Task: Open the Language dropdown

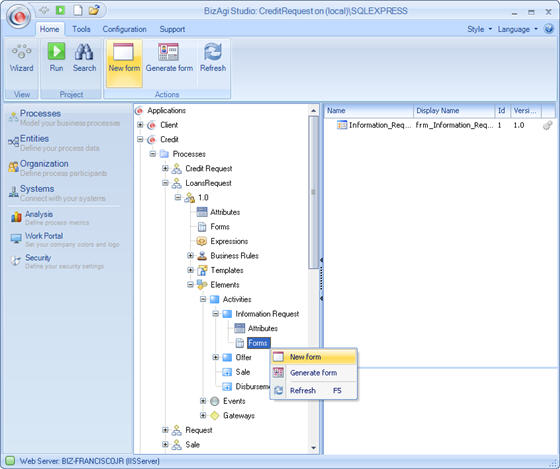Action: [518, 29]
